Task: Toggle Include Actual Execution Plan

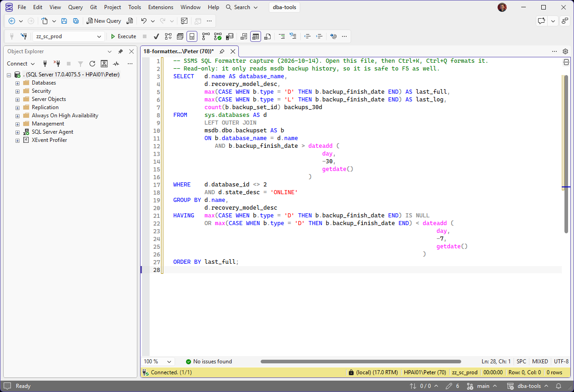Action: (x=206, y=36)
